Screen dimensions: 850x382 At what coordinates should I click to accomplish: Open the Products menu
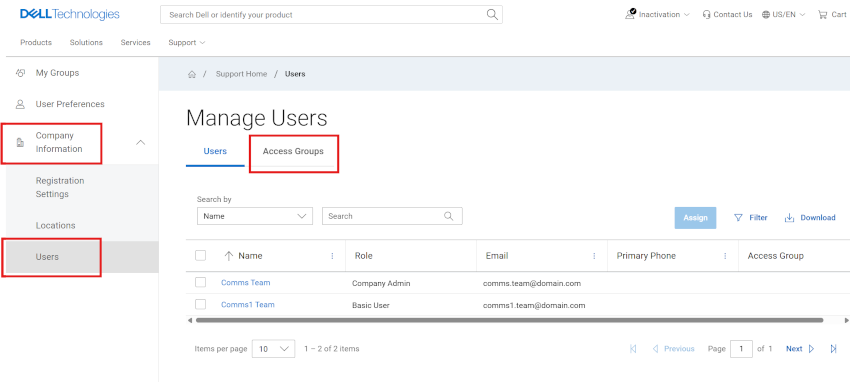36,42
